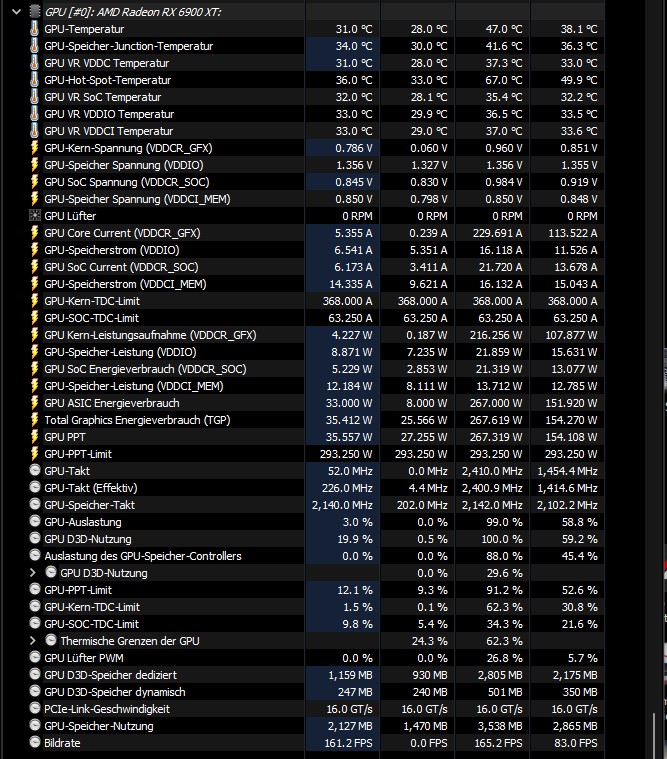Click clock icon of GPU-Speicher-Takt row
The height and width of the screenshot is (759, 667).
tap(35, 504)
